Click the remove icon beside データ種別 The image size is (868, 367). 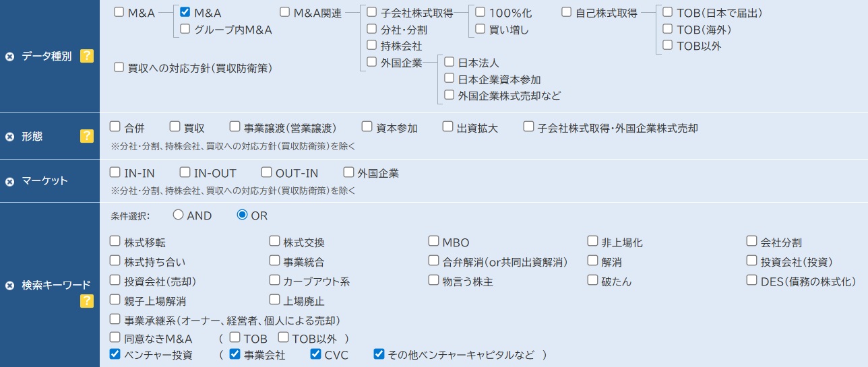click(9, 57)
